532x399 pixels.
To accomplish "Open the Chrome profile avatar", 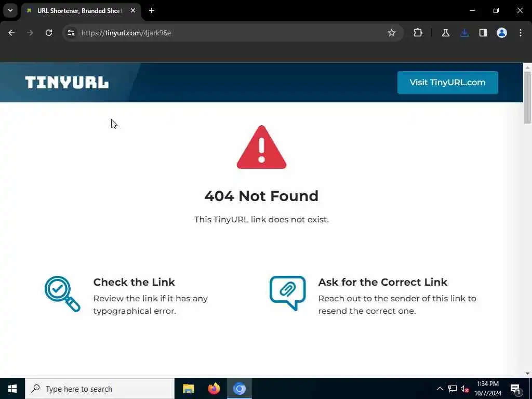I will (502, 33).
